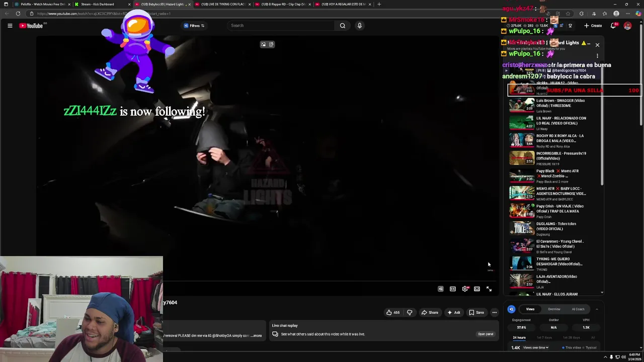The height and width of the screenshot is (362, 644).
Task: Select the 1st 7 days range tab
Action: [544, 338]
